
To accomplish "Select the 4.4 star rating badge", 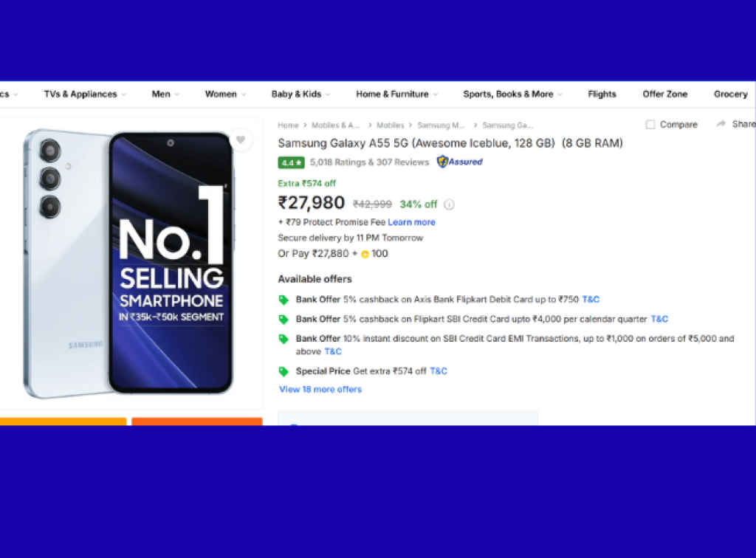I will pos(291,162).
